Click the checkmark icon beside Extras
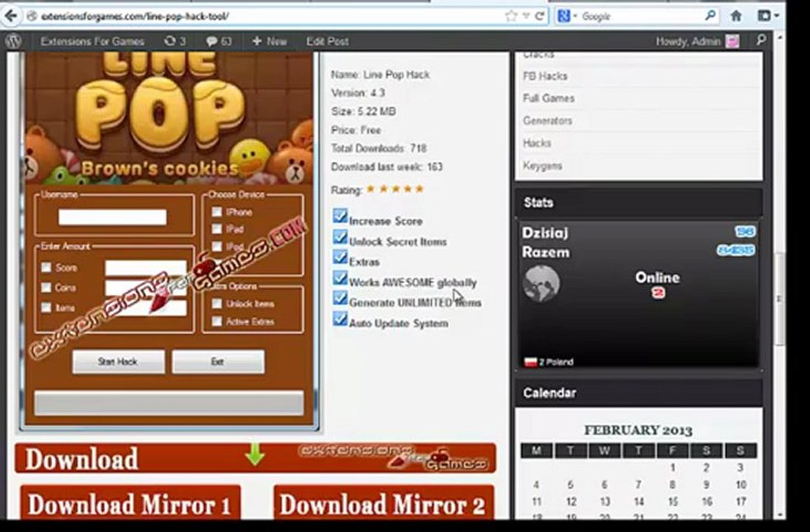810x532 pixels. pyautogui.click(x=340, y=257)
